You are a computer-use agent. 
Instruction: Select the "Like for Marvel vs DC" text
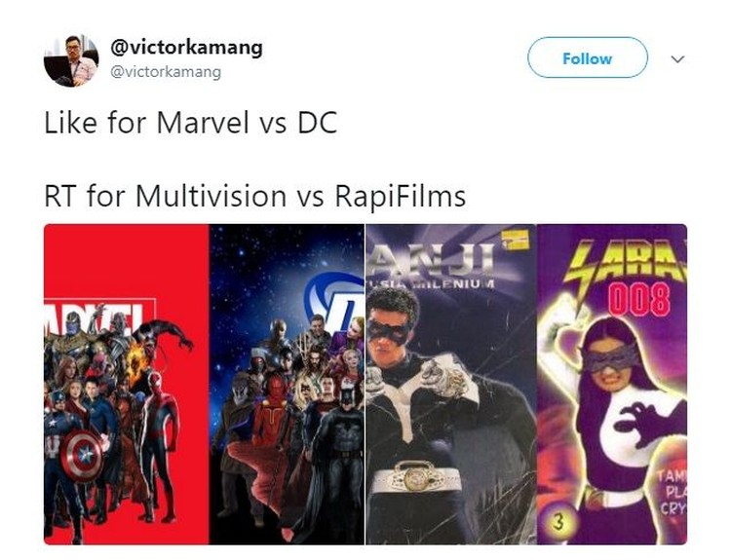(x=190, y=123)
